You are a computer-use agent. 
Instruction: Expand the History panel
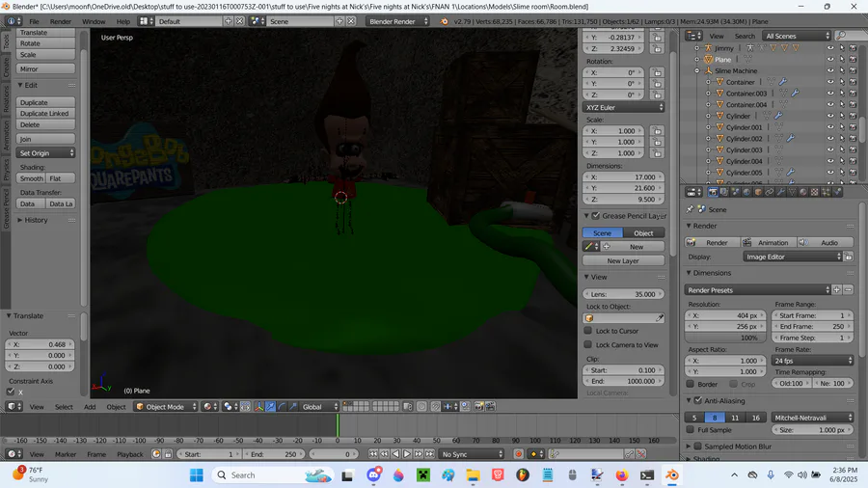(20, 220)
